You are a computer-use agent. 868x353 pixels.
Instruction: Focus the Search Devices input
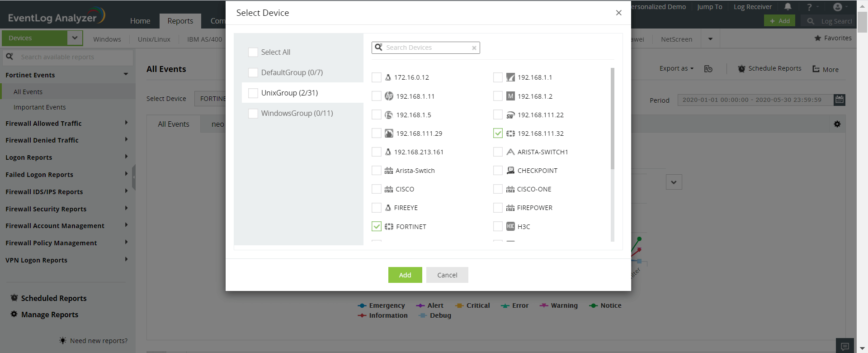426,48
